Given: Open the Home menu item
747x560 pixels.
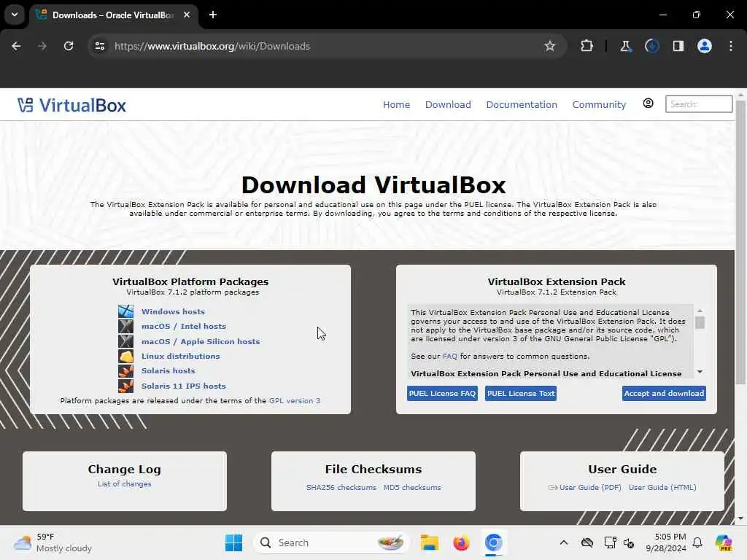Looking at the screenshot, I should (396, 104).
